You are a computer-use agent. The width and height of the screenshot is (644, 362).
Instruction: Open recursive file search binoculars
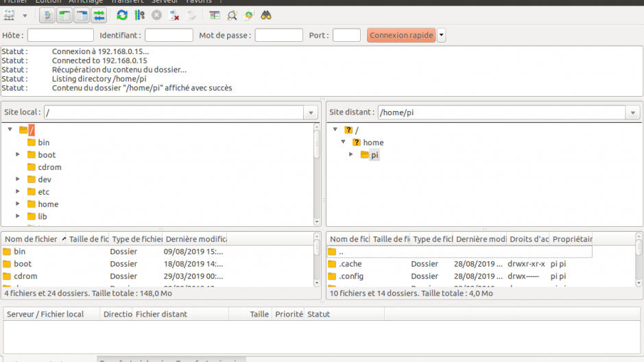pos(266,16)
